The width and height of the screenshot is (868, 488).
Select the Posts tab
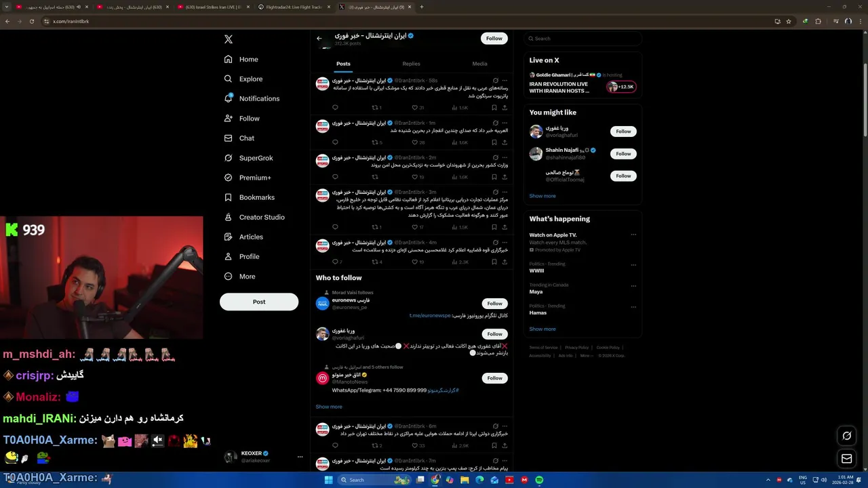pos(343,64)
